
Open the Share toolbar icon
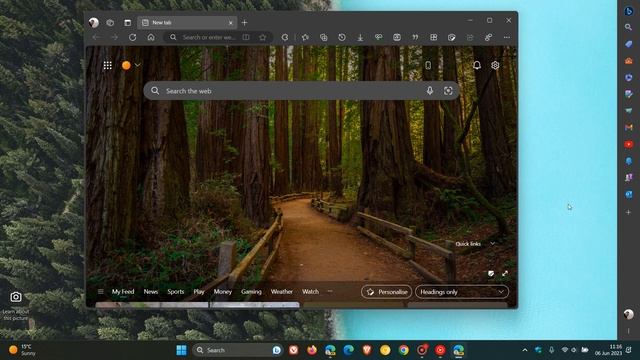488,37
